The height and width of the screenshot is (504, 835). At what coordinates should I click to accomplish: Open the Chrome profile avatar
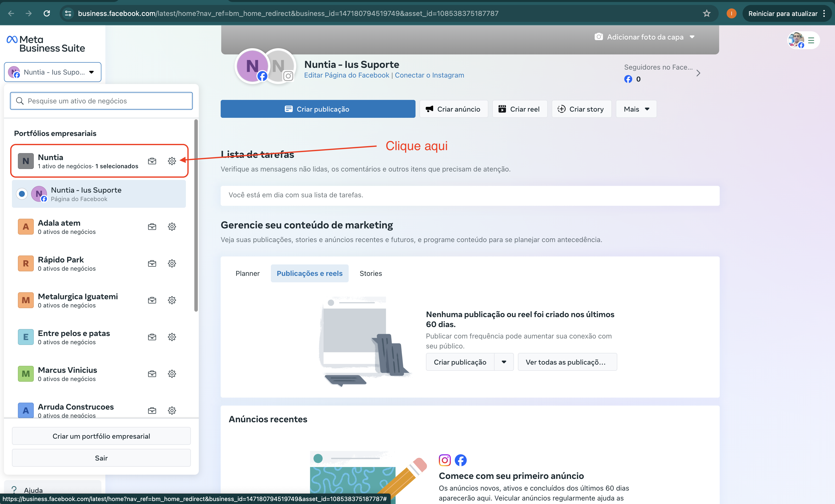pyautogui.click(x=731, y=13)
